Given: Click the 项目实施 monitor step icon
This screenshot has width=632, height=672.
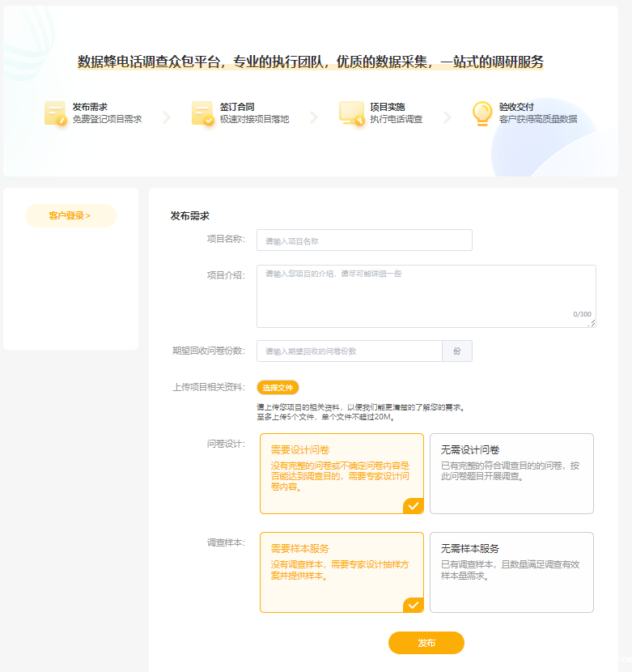Looking at the screenshot, I should tap(351, 113).
